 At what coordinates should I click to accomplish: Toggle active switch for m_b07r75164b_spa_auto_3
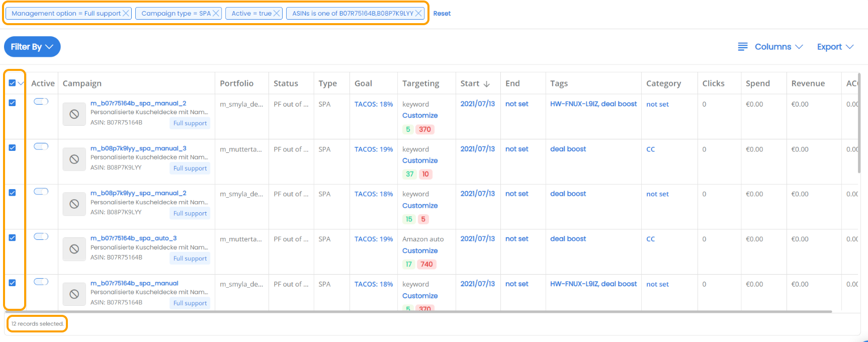coord(41,236)
